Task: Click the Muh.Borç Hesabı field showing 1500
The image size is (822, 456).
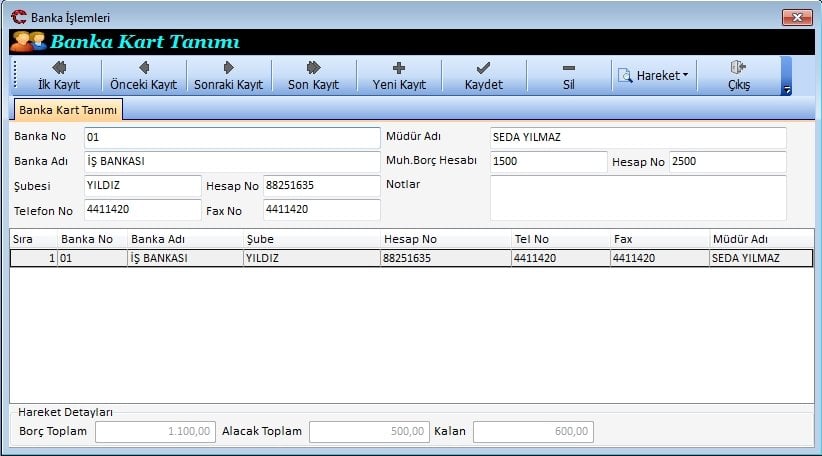Action: coord(548,161)
